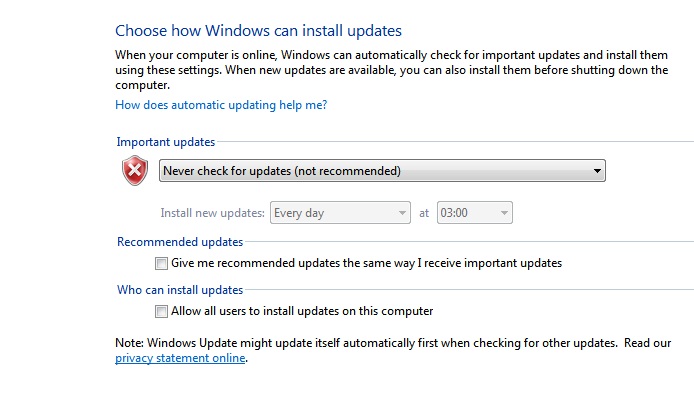Open the 'Never check for updates' dropdown

click(382, 171)
